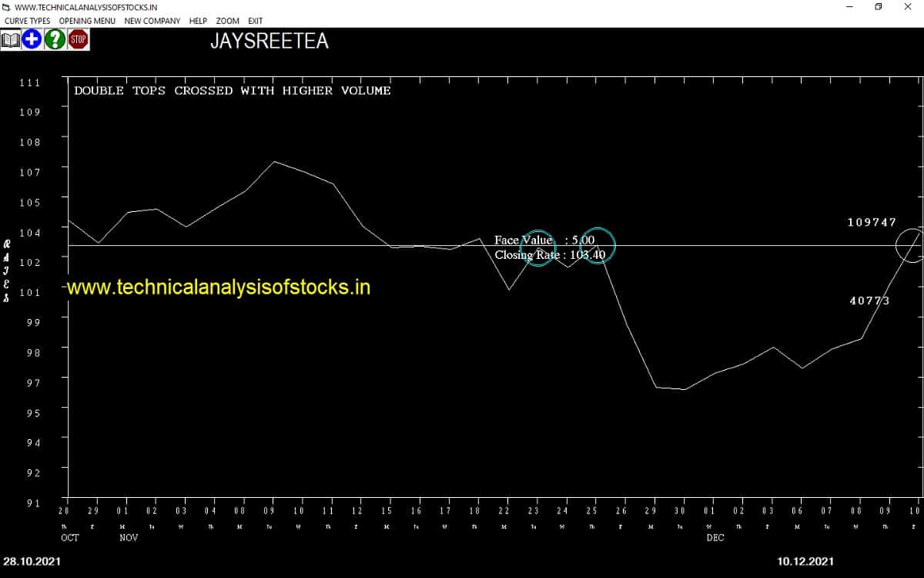Select NEW COMPANY from menu bar
Image resolution: width=924 pixels, height=578 pixels.
point(152,21)
